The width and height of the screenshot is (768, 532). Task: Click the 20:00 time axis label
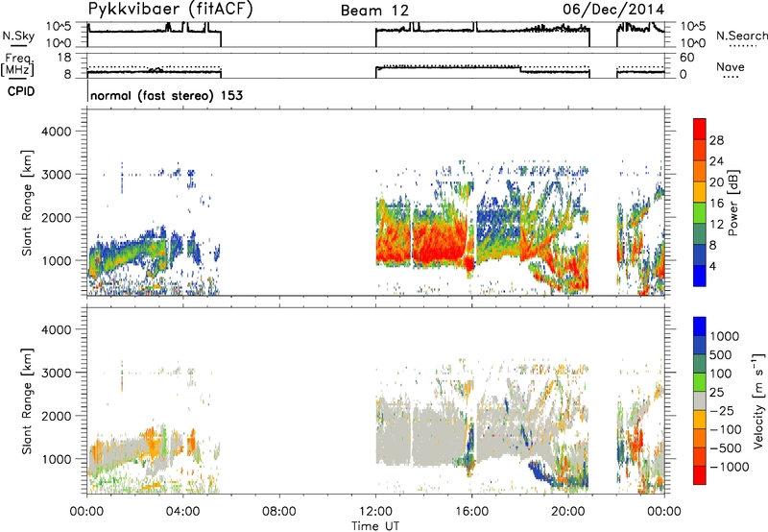(x=568, y=512)
